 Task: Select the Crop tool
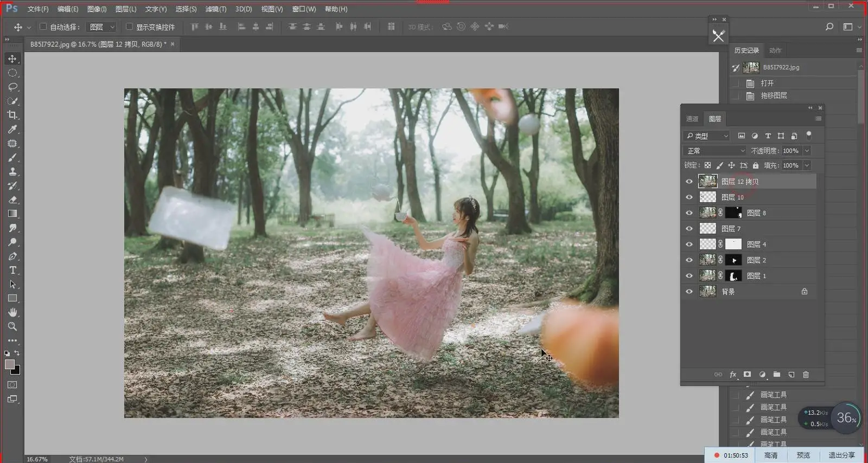(12, 115)
